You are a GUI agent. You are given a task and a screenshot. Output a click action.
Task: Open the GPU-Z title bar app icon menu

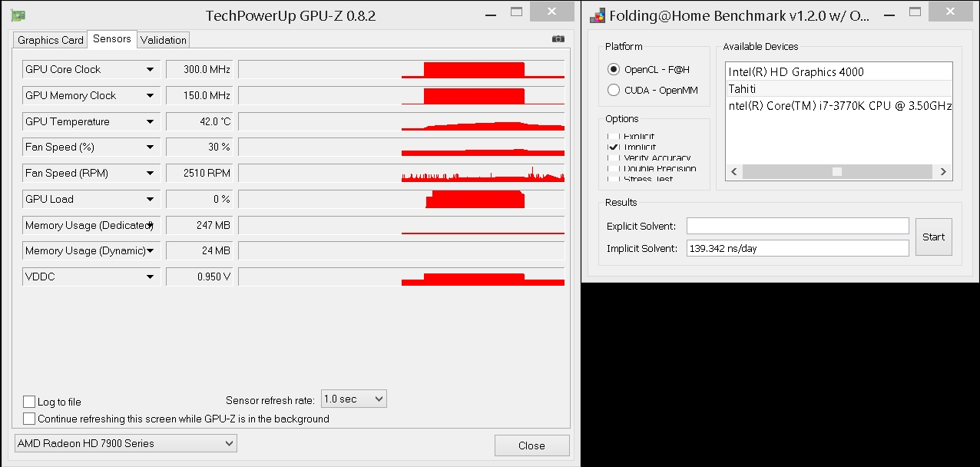(x=18, y=15)
